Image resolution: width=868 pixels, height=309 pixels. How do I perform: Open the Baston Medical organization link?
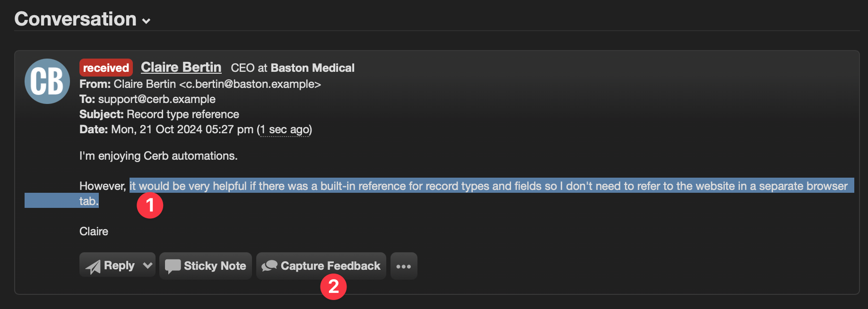tap(312, 68)
